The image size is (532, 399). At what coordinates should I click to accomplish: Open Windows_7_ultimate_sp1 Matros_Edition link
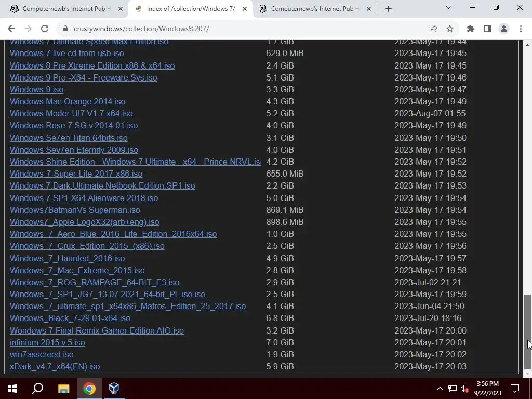[128, 306]
